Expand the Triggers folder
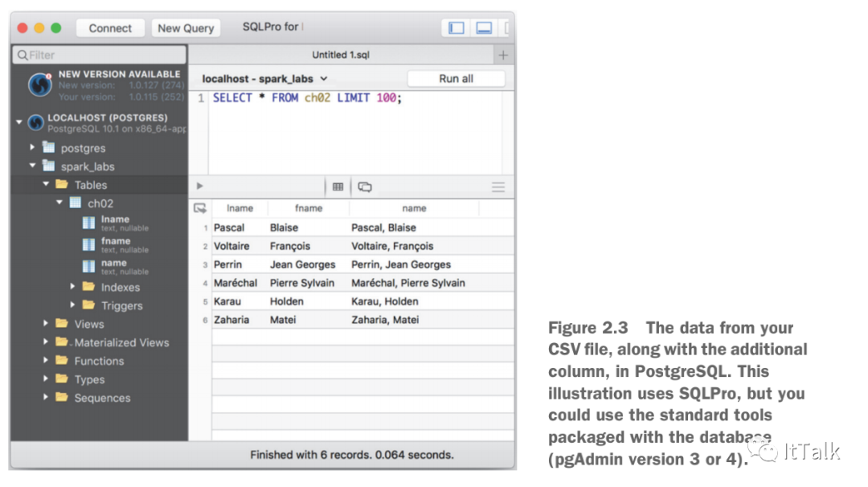The height and width of the screenshot is (487, 868). click(72, 305)
